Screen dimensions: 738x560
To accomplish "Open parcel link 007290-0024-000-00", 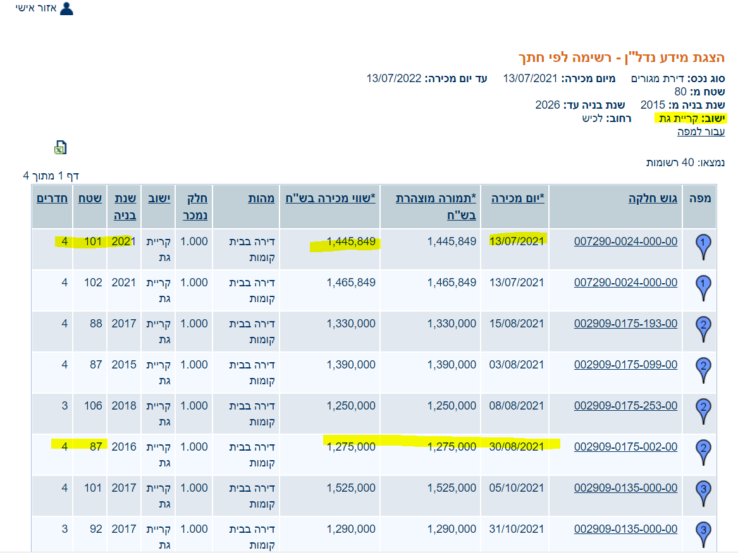I will pos(625,241).
